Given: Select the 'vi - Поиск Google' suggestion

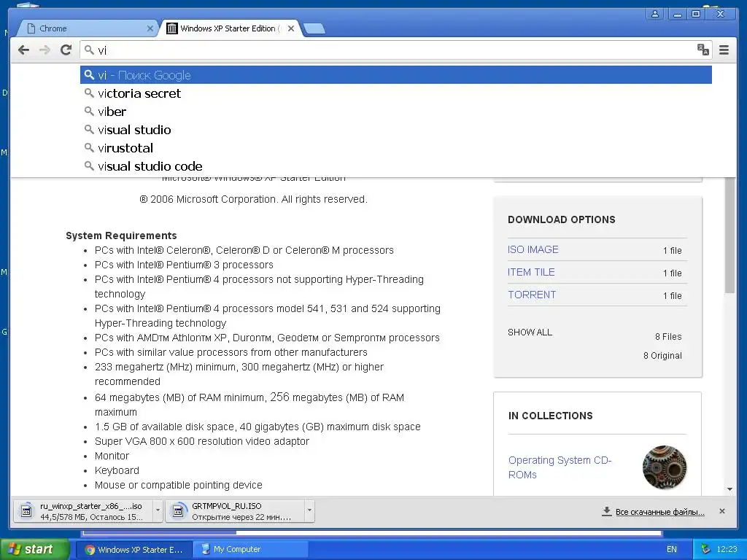Looking at the screenshot, I should [396, 75].
